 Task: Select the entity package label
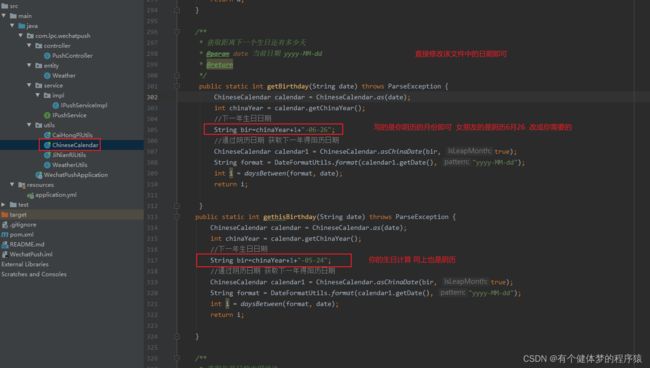(x=51, y=65)
